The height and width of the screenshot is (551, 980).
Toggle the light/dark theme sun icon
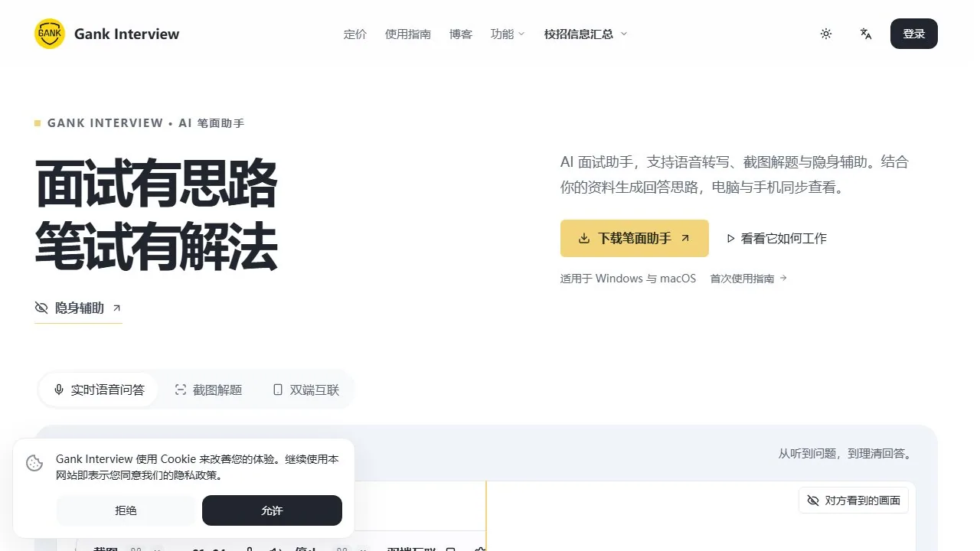click(x=826, y=34)
